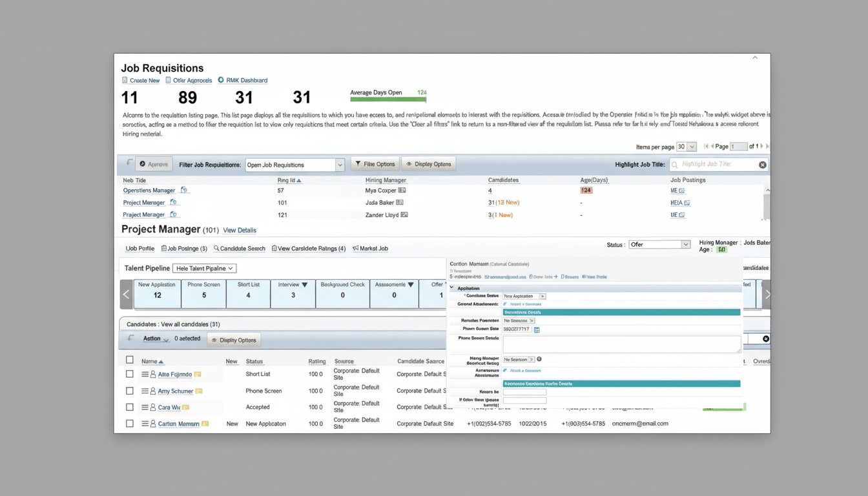
Task: Select the Candidate Search magnifying glass icon
Action: pyautogui.click(x=216, y=248)
